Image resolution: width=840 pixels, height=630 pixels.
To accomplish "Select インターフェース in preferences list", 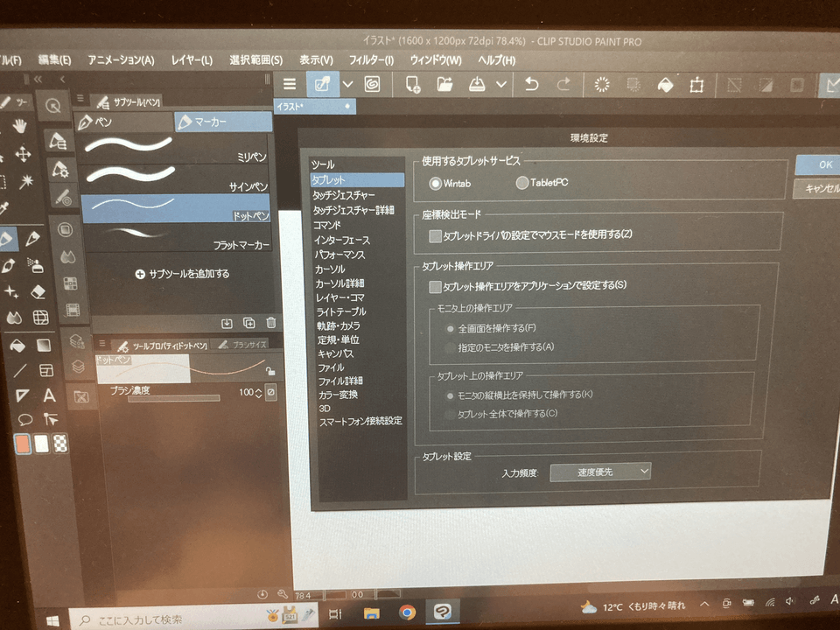I will click(342, 240).
